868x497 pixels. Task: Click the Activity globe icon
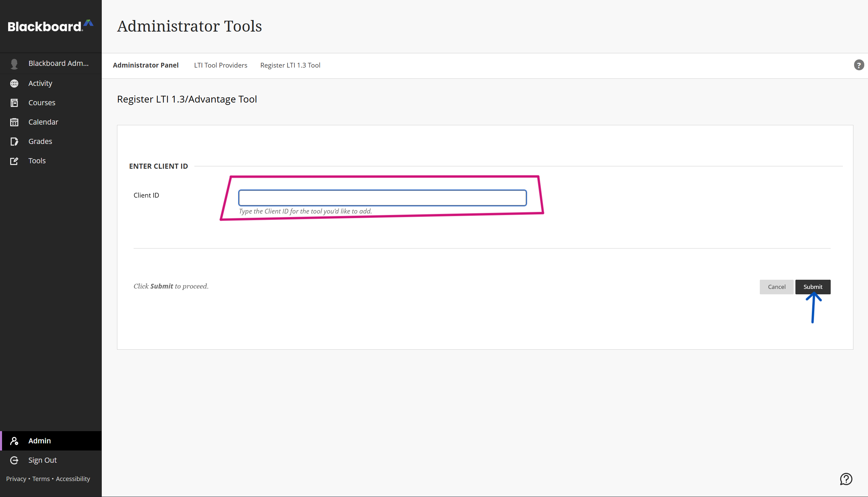point(14,83)
